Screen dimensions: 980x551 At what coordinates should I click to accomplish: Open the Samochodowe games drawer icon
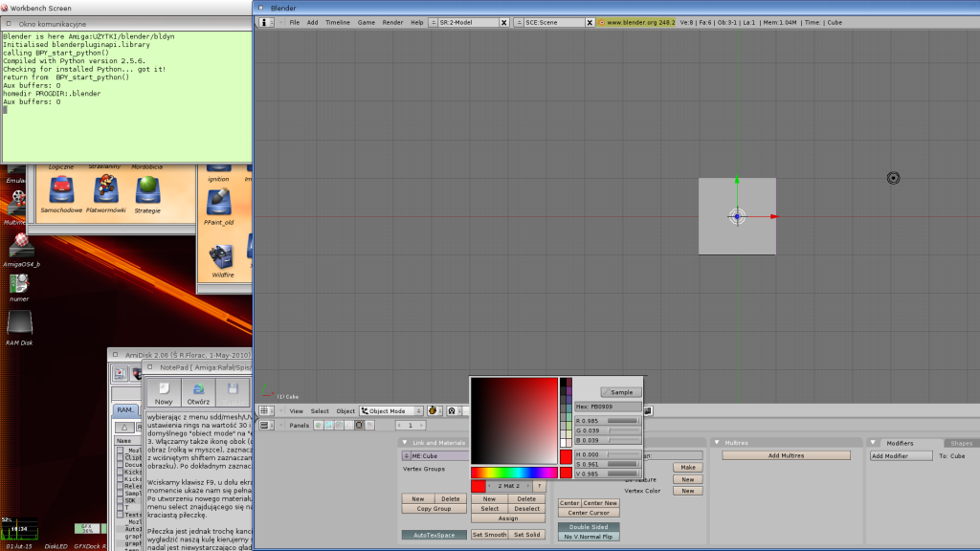click(61, 190)
